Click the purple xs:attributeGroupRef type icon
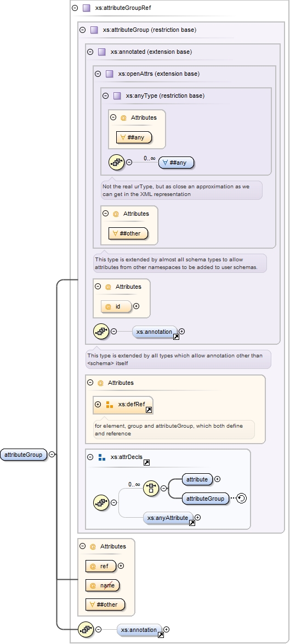Viewport: 290px width, 644px height. (86, 8)
